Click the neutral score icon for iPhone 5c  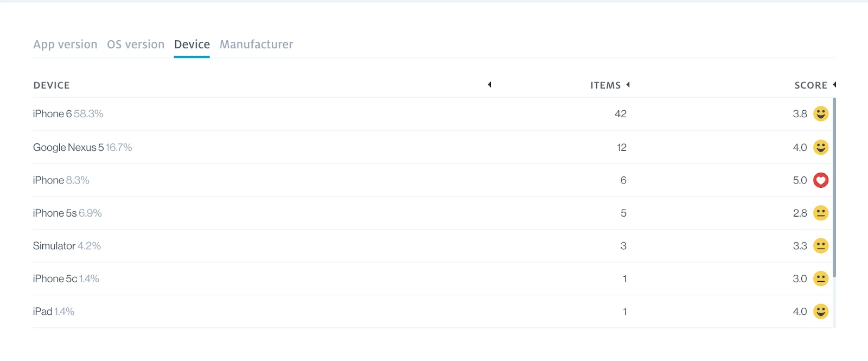coord(821,279)
